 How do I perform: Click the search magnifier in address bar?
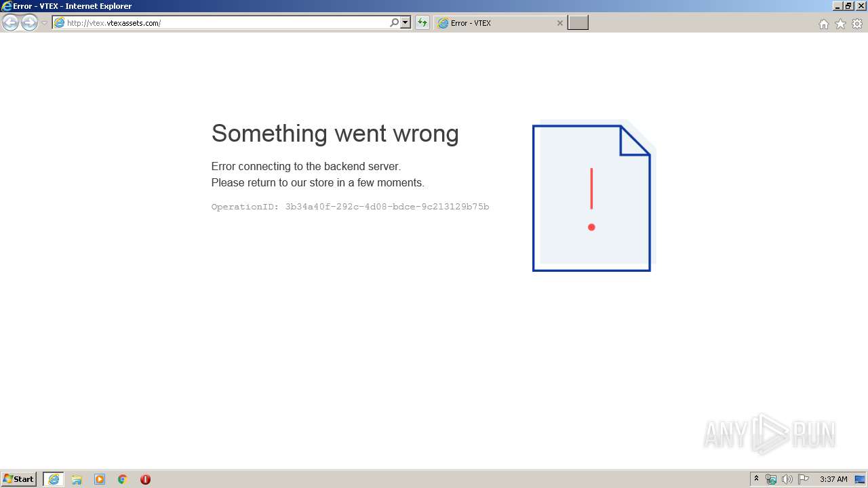tap(394, 23)
